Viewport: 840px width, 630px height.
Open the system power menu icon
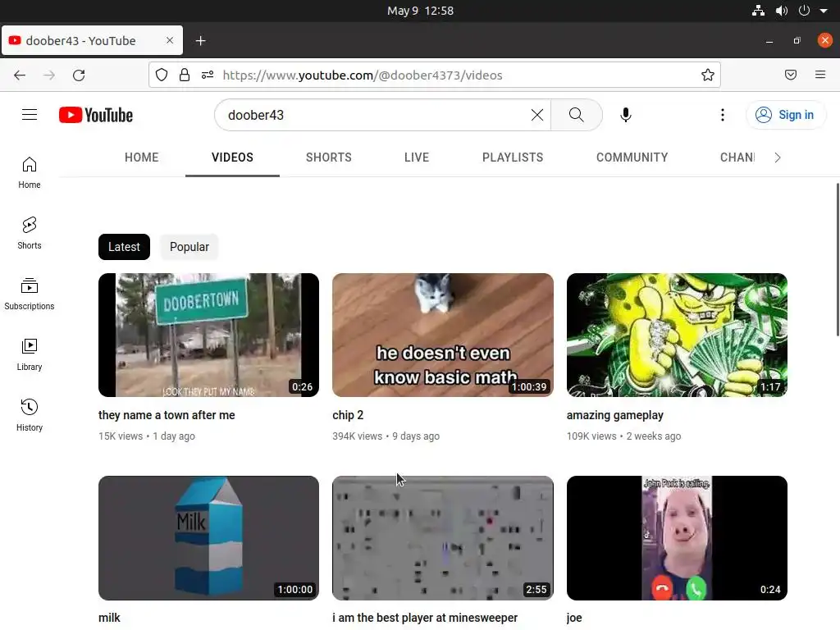pos(804,11)
